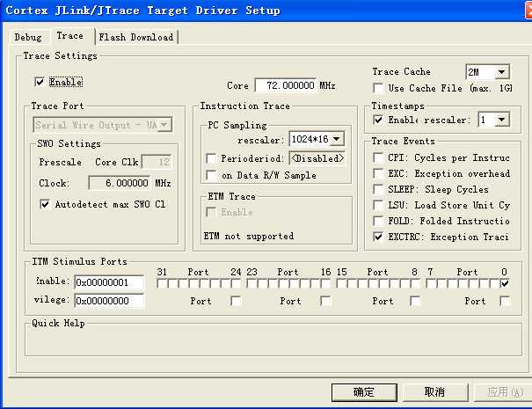Enable FOLD Folded Instructions event
Screen dimensions: 532x409
[378, 221]
